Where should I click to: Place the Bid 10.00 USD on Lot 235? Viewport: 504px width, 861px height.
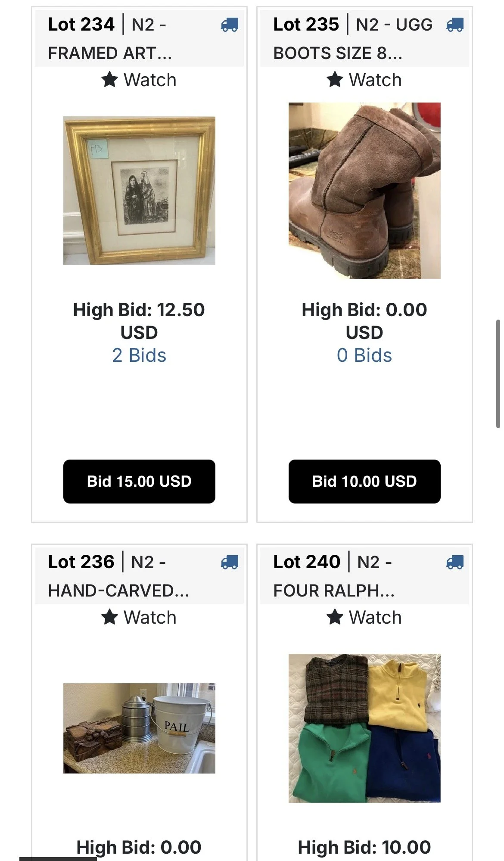point(364,481)
